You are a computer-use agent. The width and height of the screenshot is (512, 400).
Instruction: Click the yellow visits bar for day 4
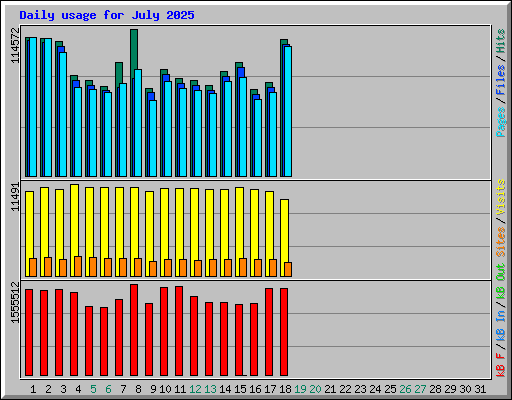(75, 220)
